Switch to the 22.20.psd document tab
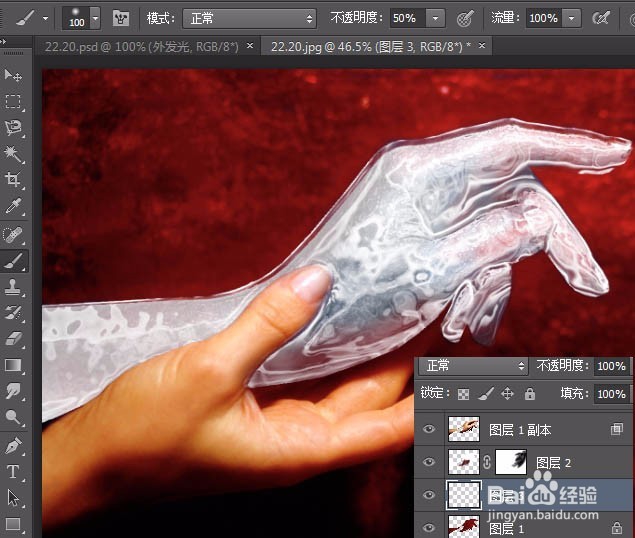Viewport: 635px width, 538px height. click(x=141, y=47)
